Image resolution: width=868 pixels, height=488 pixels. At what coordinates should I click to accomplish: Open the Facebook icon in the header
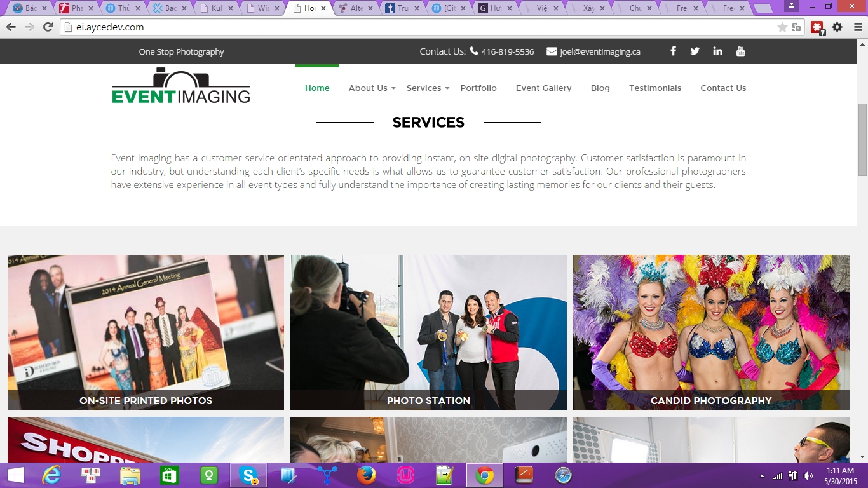click(x=673, y=51)
